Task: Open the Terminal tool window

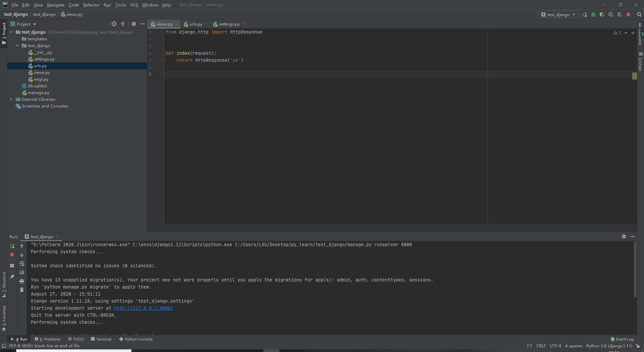Action: [x=101, y=339]
